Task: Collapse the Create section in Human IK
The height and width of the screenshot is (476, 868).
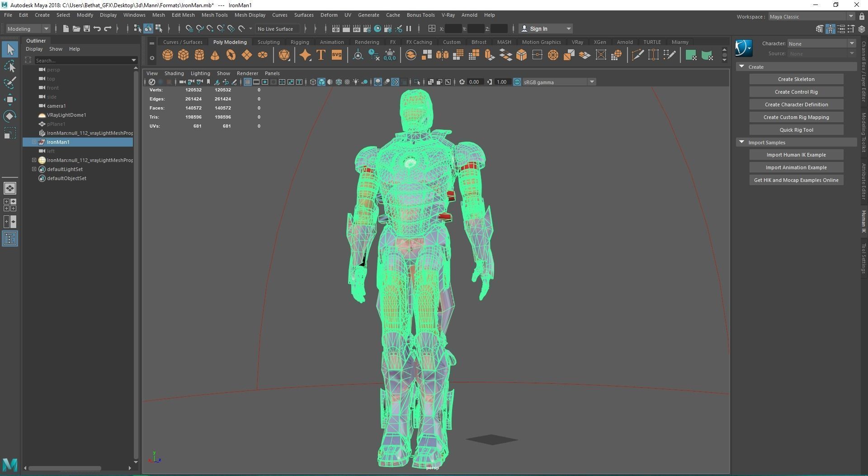Action: (741, 67)
